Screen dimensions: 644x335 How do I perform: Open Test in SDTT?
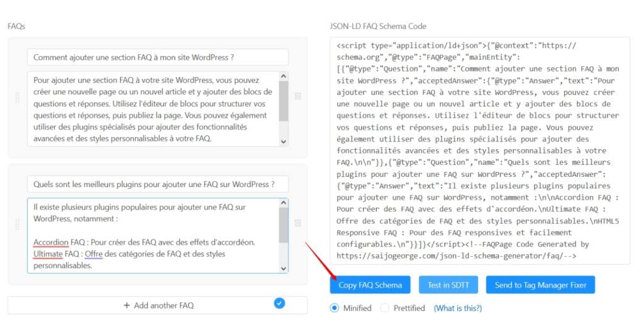pos(448,285)
